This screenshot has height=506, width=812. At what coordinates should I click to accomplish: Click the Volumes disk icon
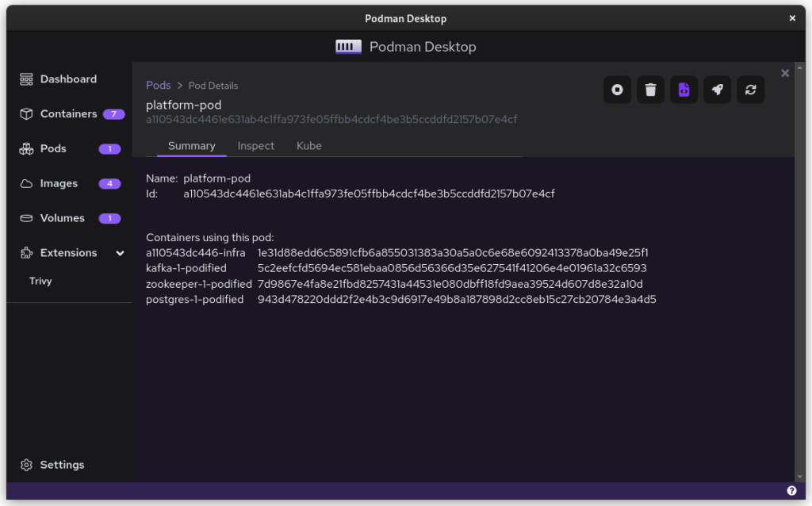coord(26,218)
